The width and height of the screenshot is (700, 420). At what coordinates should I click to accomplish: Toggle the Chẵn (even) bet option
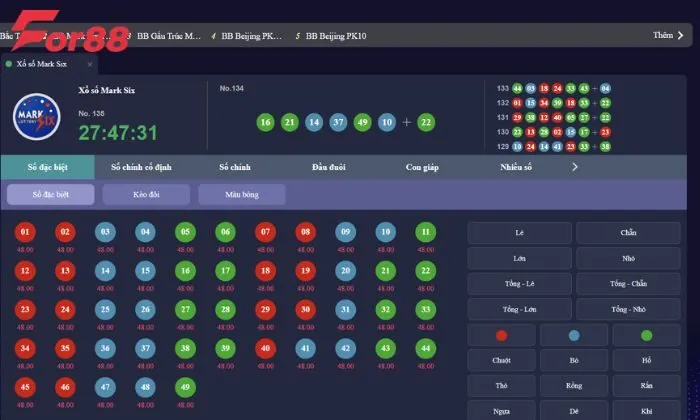[628, 233]
